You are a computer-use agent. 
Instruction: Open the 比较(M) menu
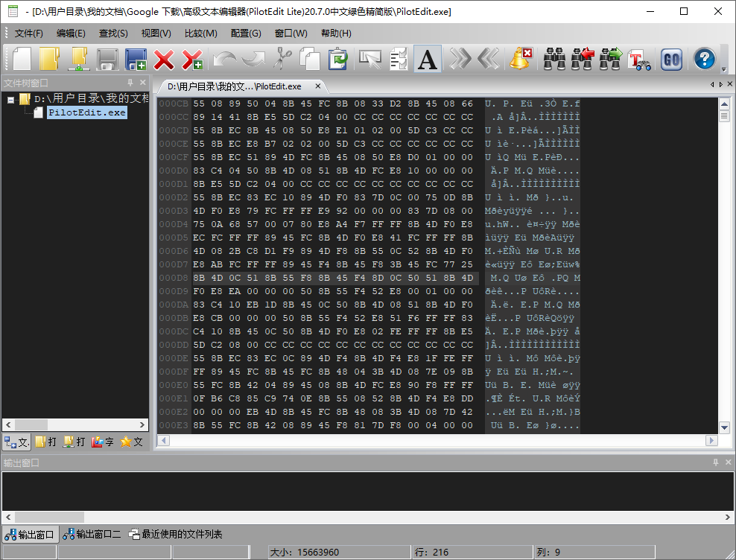tap(200, 34)
